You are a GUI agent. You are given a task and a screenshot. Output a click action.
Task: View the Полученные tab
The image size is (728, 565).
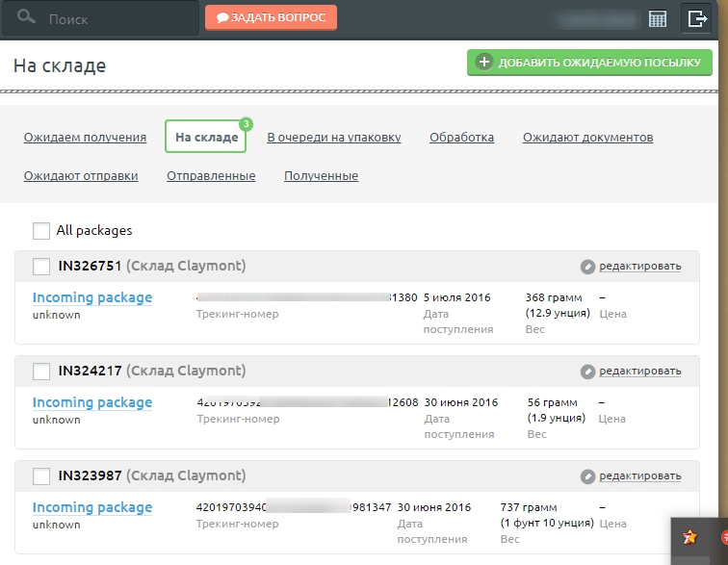click(x=321, y=176)
